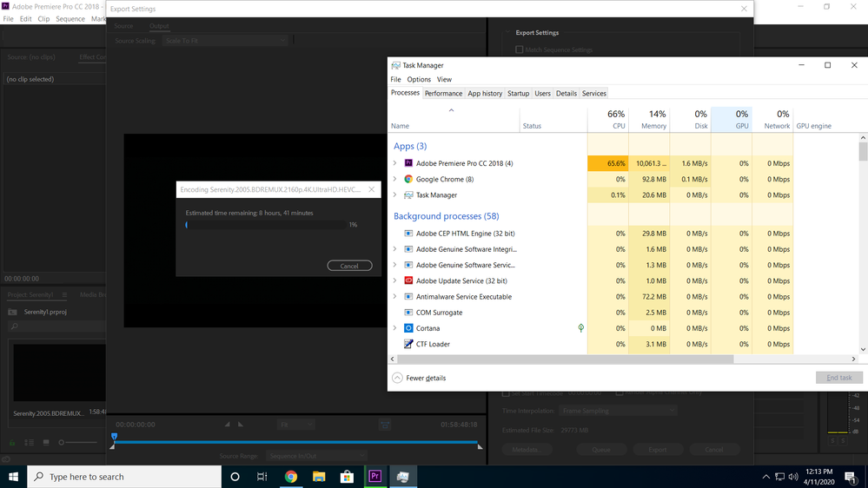Screen dimensions: 868x488
Task: Expand the Task Manager process entry
Action: [394, 195]
